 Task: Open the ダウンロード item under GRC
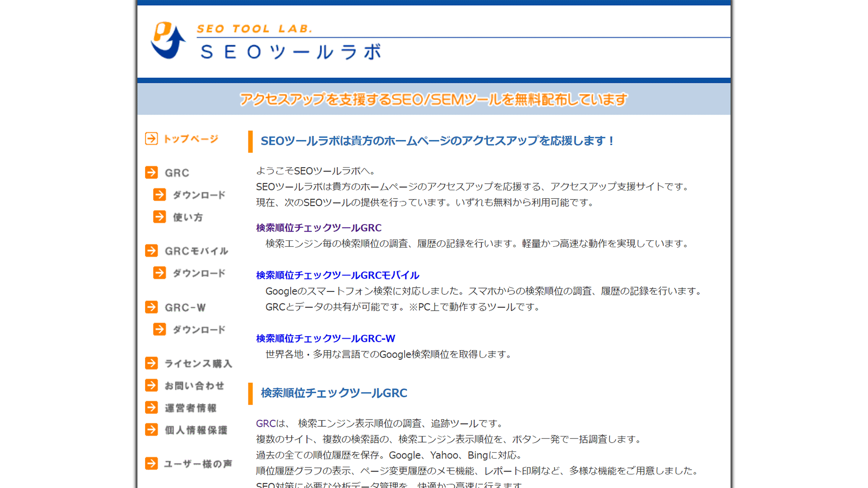coord(199,195)
